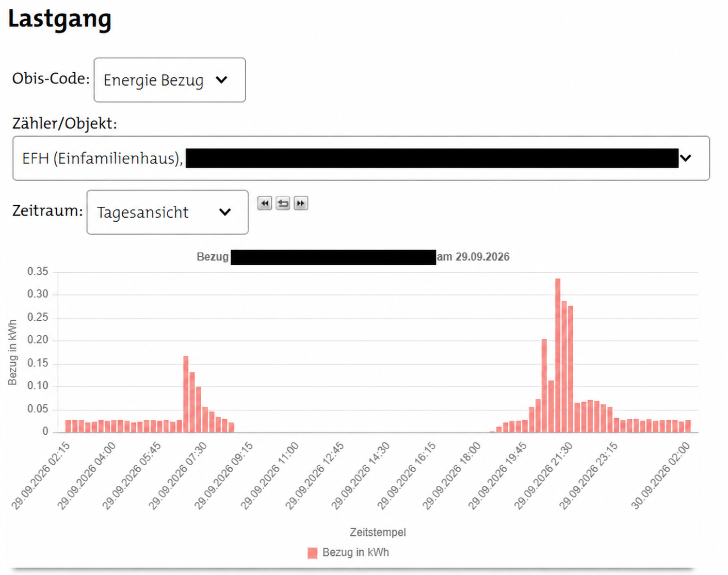Click the "Zeitstempel" x-axis title
The image size is (728, 575).
click(x=378, y=532)
